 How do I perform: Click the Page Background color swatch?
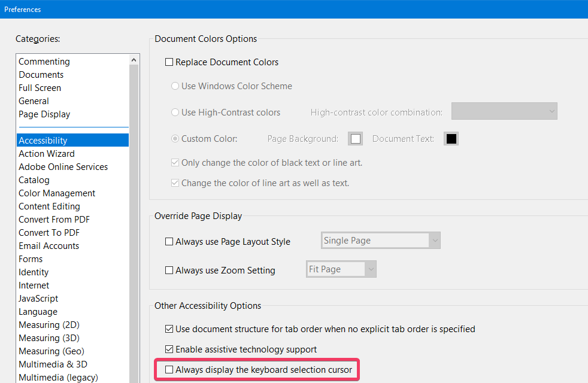pos(356,139)
